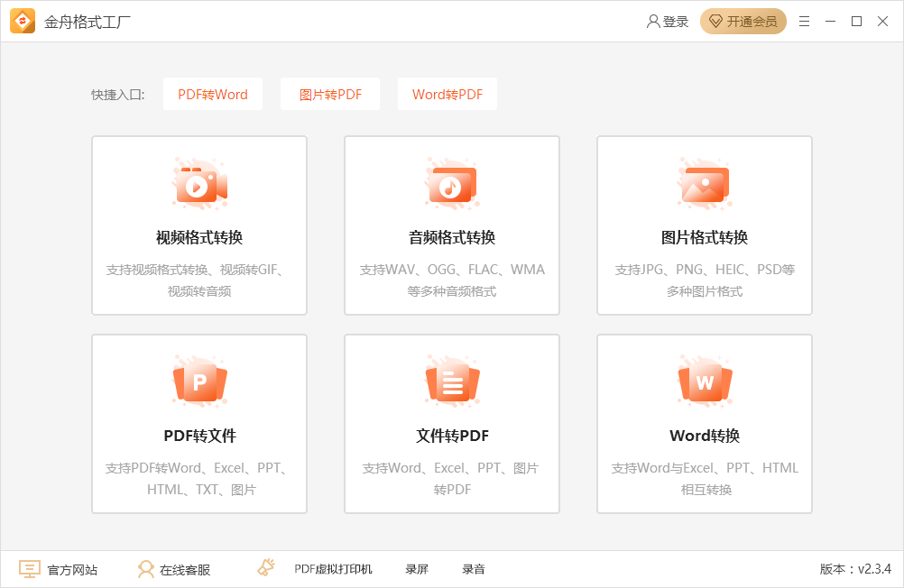Click the description 支持WAV、OGG、FLAC、WMA

point(452,270)
